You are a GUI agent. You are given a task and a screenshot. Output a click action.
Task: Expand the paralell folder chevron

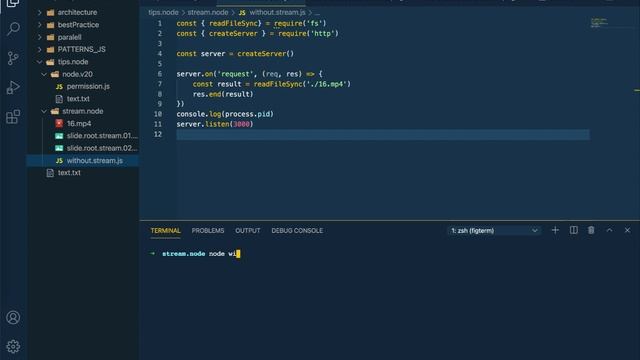click(x=40, y=37)
